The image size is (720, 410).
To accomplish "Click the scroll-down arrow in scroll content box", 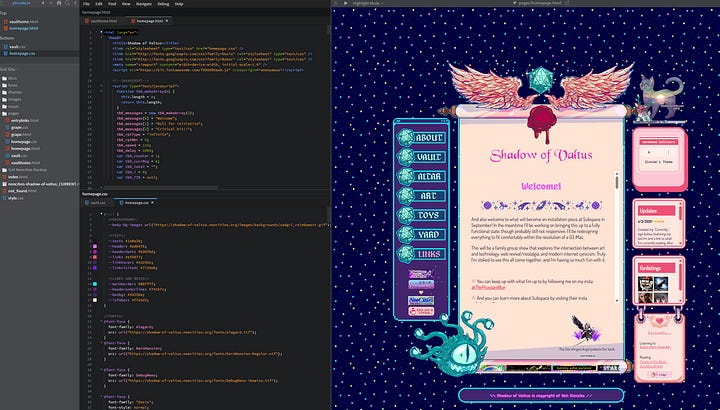I will coord(617,300).
